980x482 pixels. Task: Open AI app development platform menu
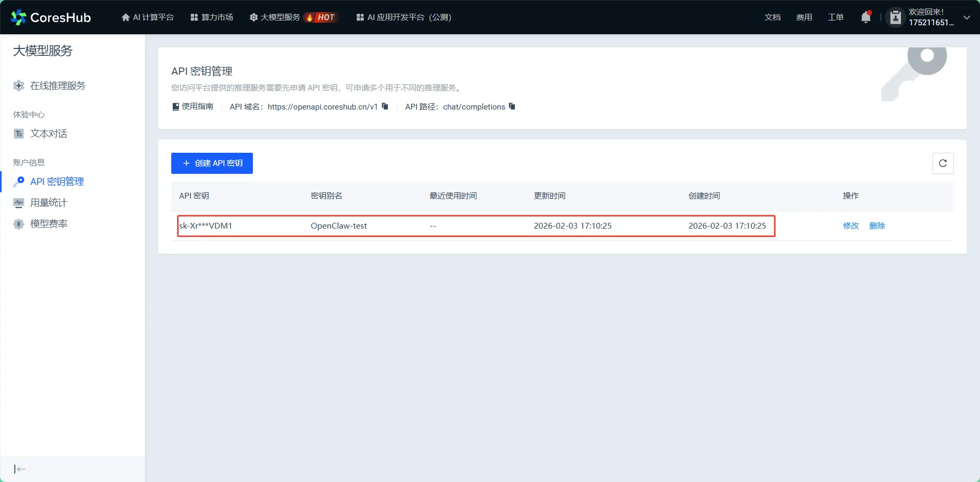click(x=404, y=17)
